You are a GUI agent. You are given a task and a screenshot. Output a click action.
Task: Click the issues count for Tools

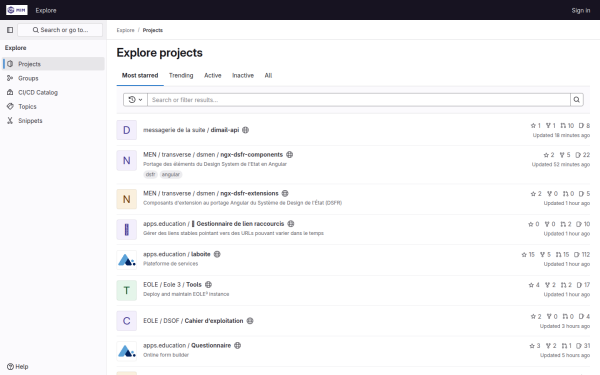tap(584, 285)
